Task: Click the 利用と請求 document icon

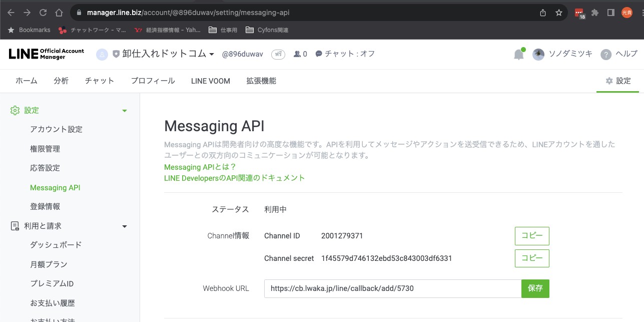Action: 15,226
